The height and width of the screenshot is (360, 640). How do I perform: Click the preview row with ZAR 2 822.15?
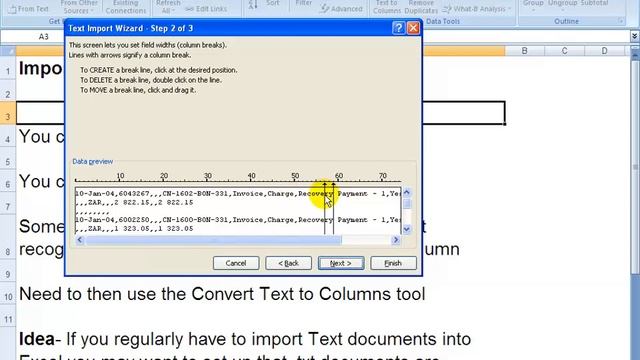coord(135,202)
